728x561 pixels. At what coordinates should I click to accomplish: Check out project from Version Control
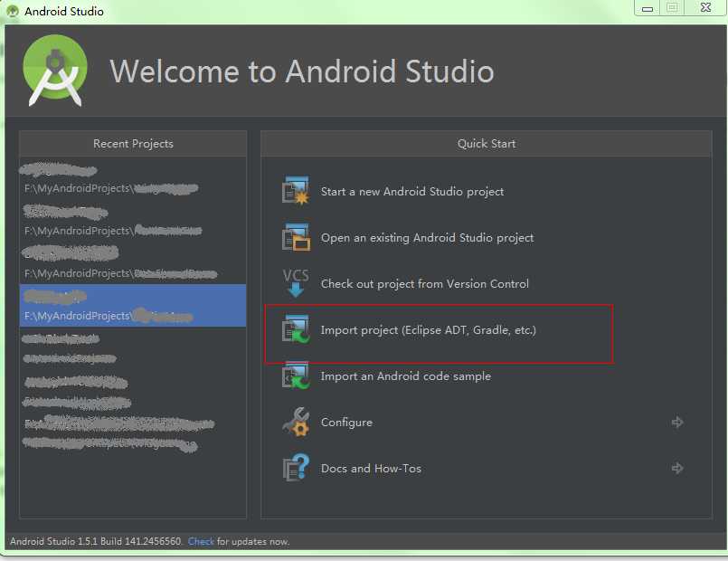425,283
